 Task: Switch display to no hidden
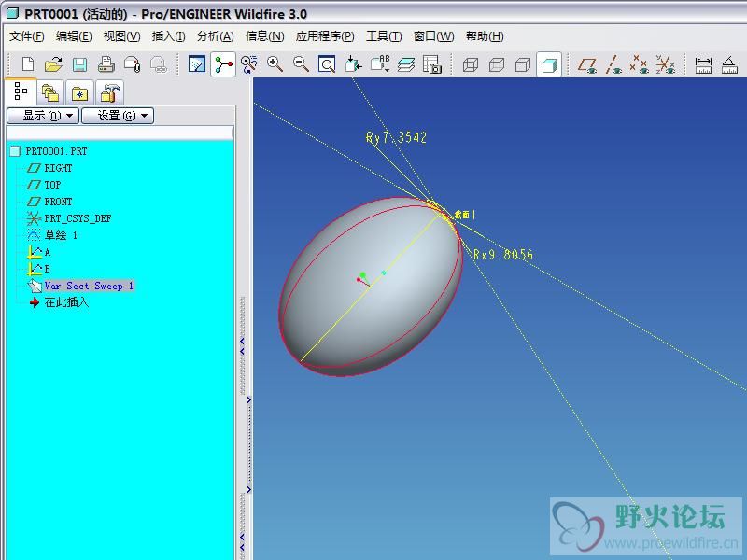[x=523, y=63]
